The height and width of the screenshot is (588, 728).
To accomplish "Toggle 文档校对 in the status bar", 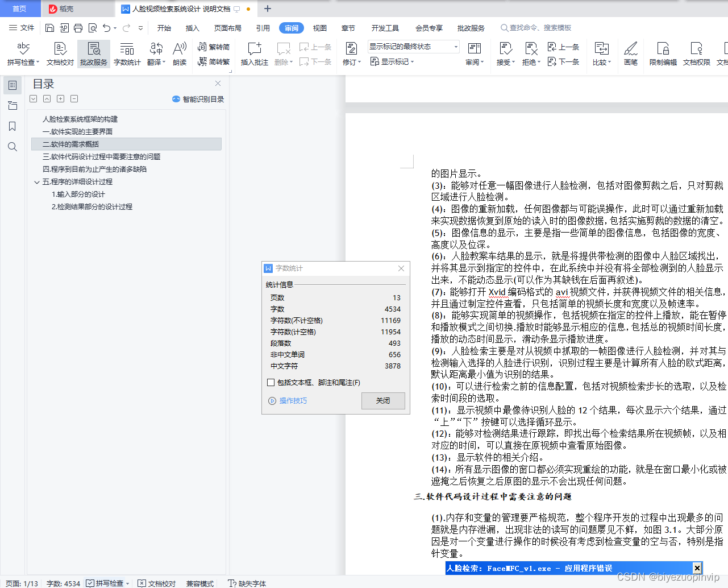I will (x=156, y=583).
